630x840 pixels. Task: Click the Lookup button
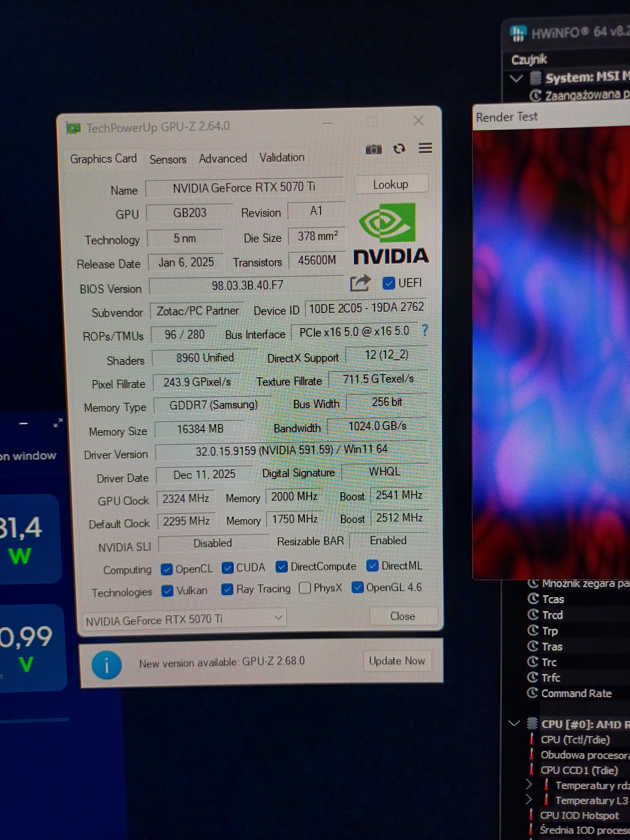point(391,185)
